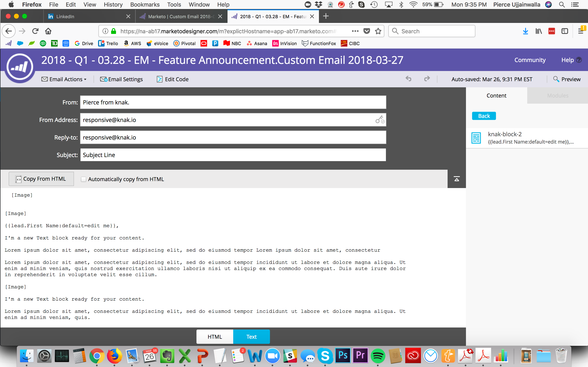Enable Automatically copy from HTML checkbox
Screen dimensions: 588x367
[x=84, y=179]
